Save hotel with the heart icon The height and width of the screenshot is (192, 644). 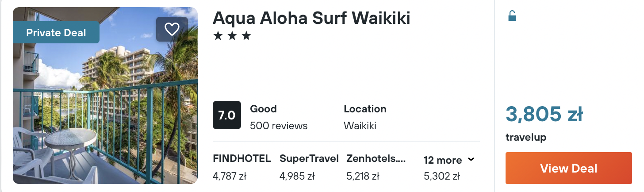point(172,29)
